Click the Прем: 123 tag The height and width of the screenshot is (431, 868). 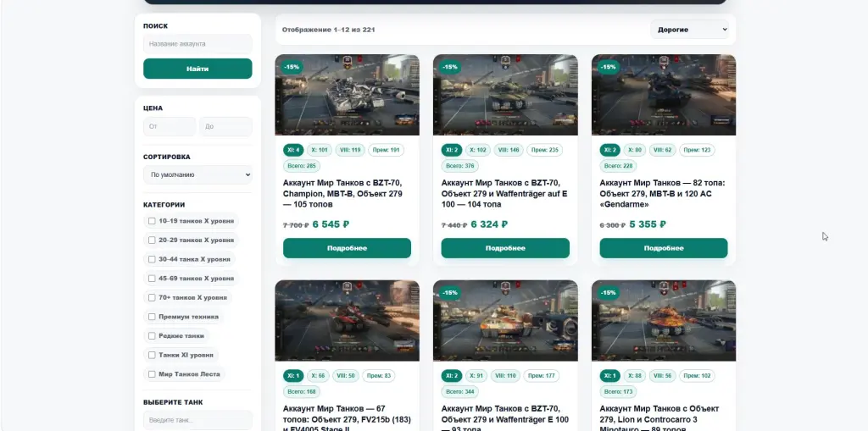(x=697, y=150)
